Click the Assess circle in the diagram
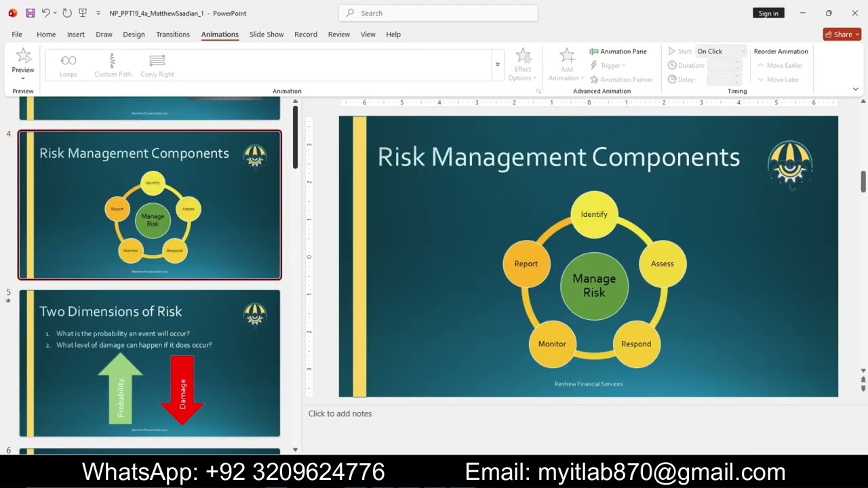Viewport: 868px width, 488px height. 663,264
